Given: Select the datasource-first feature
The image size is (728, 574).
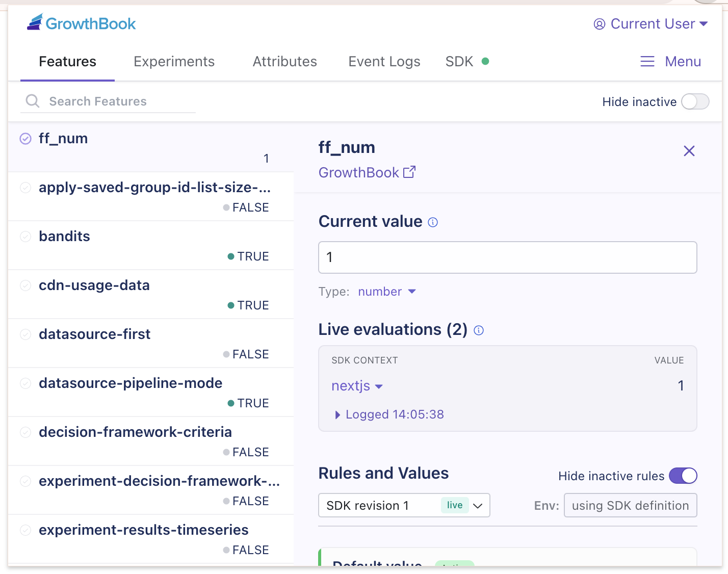Looking at the screenshot, I should click(151, 344).
